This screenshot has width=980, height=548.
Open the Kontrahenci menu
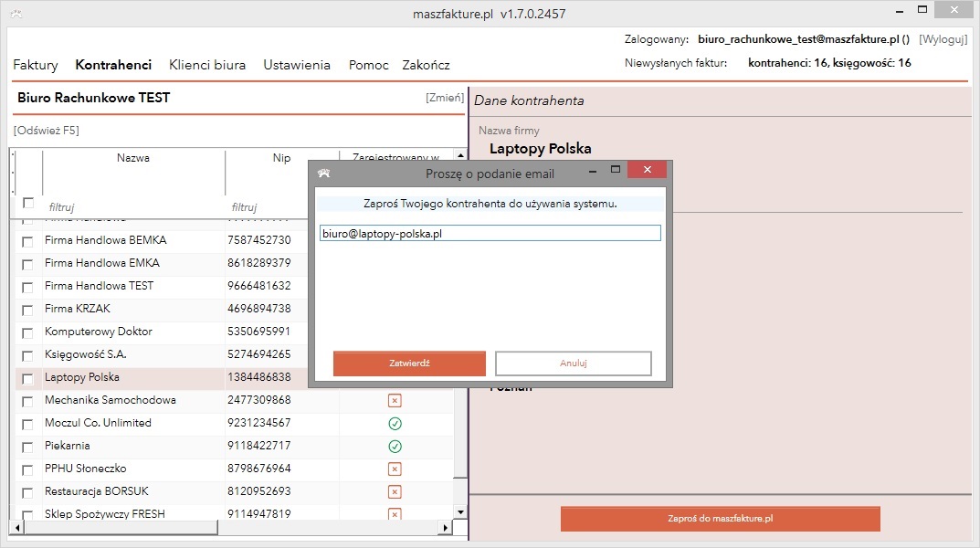(x=113, y=65)
